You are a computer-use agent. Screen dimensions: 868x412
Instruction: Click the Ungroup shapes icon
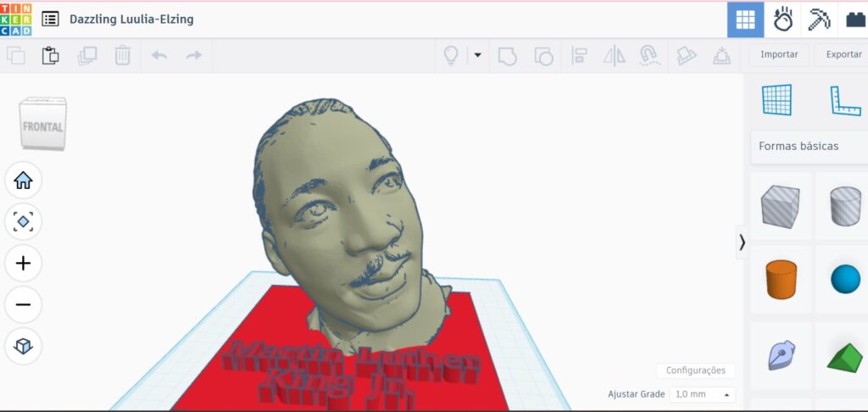coord(543,56)
